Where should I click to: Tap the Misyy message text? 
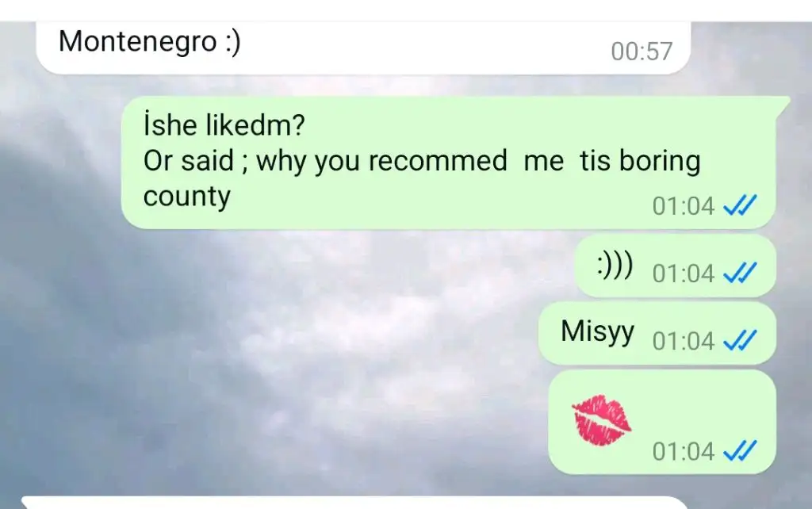[597, 331]
